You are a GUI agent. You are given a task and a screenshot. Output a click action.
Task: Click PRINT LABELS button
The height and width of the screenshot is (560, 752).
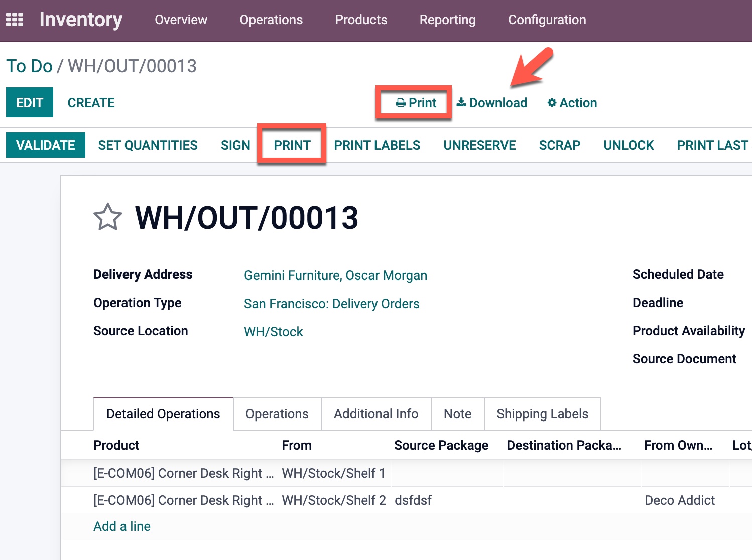(377, 145)
